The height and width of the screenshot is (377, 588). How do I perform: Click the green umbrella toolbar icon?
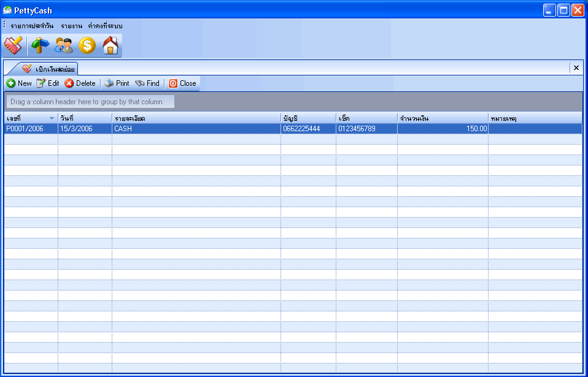[x=40, y=46]
